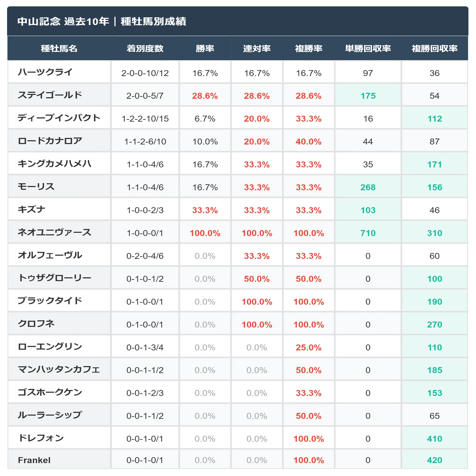The image size is (476, 476).
Task: Select the ドレフォン sire name cell
Action: click(x=59, y=438)
